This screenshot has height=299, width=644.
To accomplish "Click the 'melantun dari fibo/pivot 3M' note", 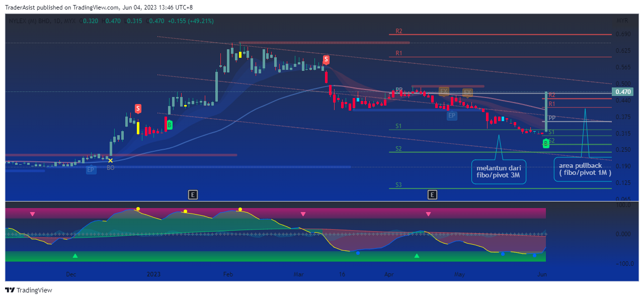I will (499, 171).
